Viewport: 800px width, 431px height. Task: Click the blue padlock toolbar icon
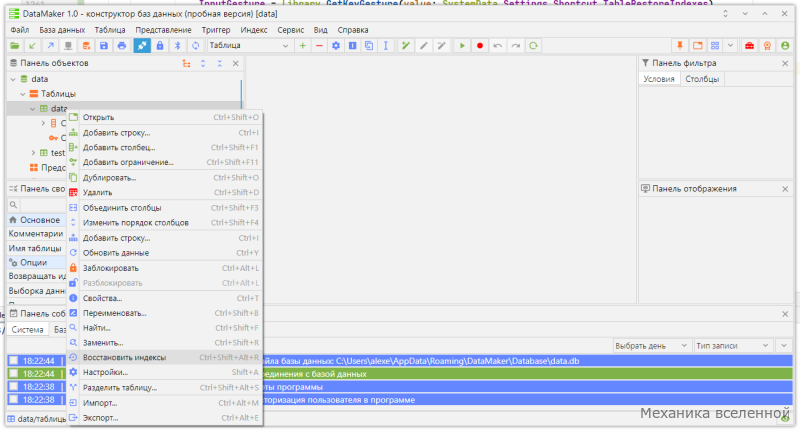pos(160,46)
